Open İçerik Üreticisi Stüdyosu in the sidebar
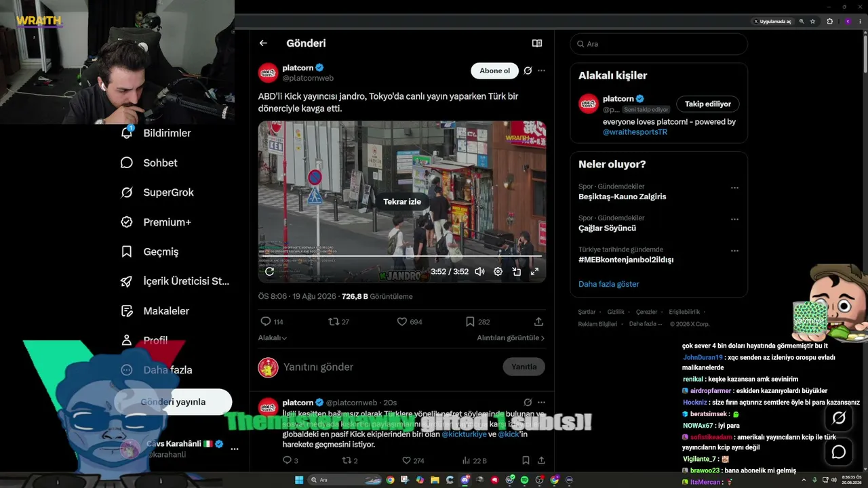 [x=175, y=281]
